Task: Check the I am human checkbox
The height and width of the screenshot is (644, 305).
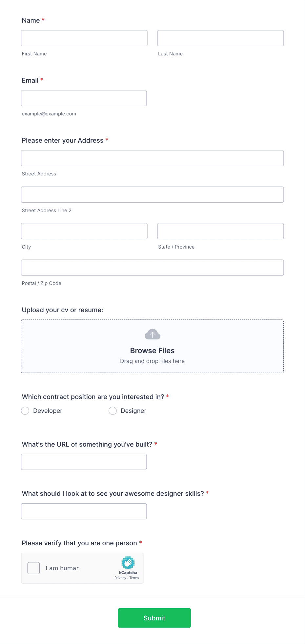Action: [x=33, y=568]
